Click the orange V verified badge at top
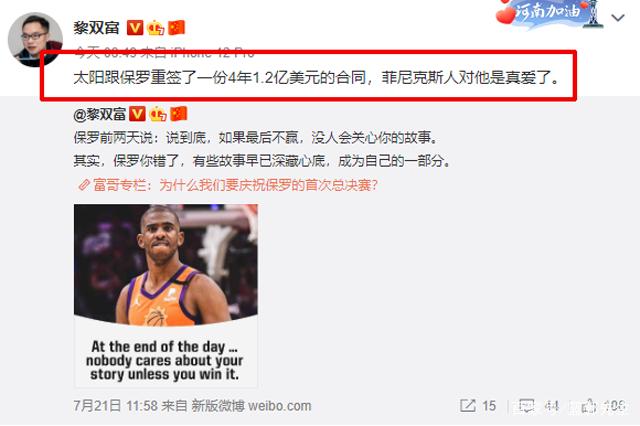This screenshot has height=426, width=640. [135, 28]
